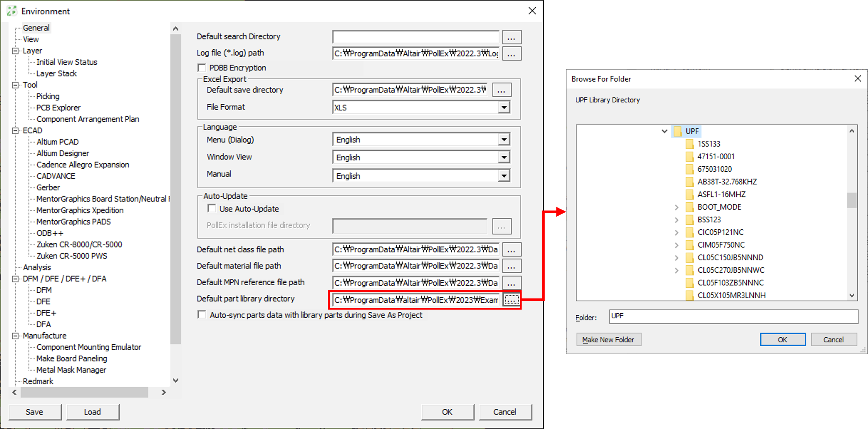Enable Auto-sync parts data with library parts
The width and height of the screenshot is (868, 429).
[202, 315]
